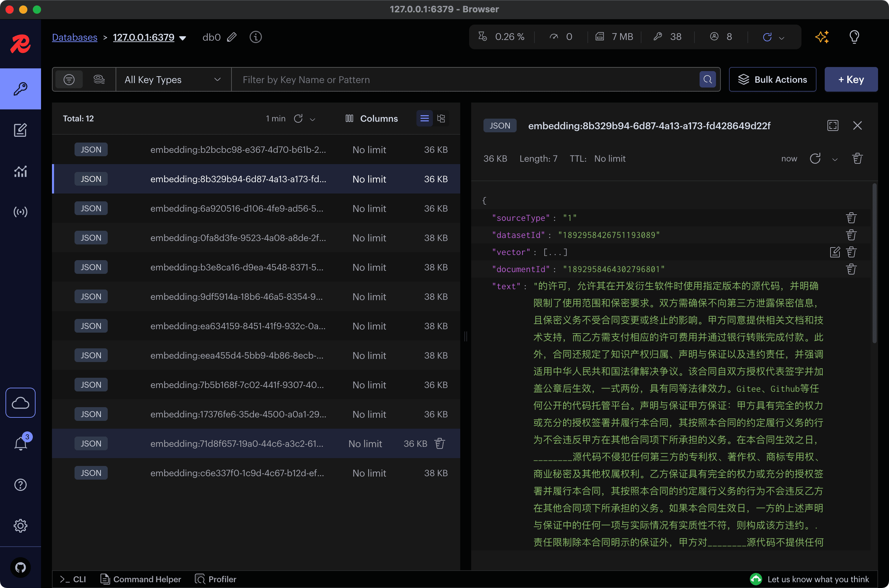This screenshot has width=889, height=588.
Task: Open the Browser keys sidebar icon
Action: click(x=20, y=89)
